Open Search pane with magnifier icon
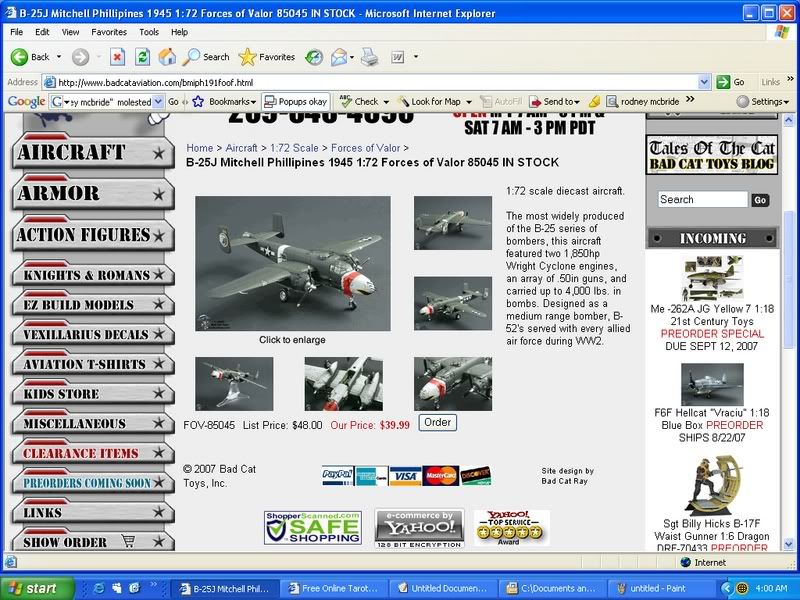Viewport: 800px width, 600px height. click(x=191, y=57)
